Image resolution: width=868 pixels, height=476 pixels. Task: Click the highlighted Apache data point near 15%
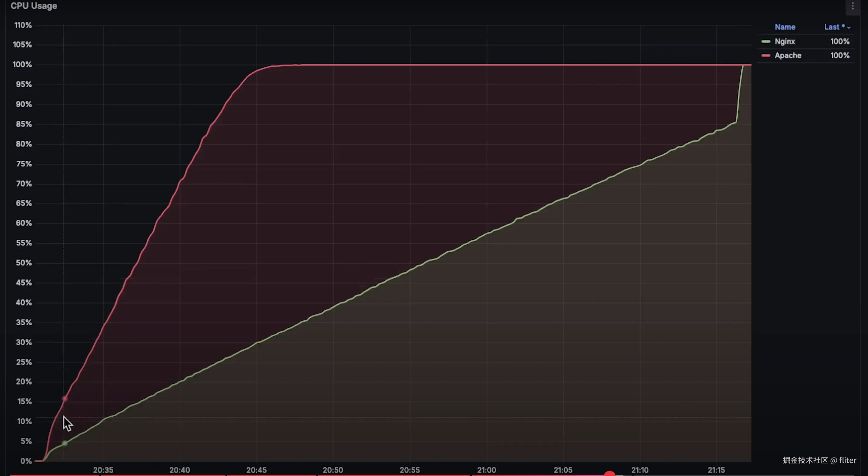click(x=65, y=398)
